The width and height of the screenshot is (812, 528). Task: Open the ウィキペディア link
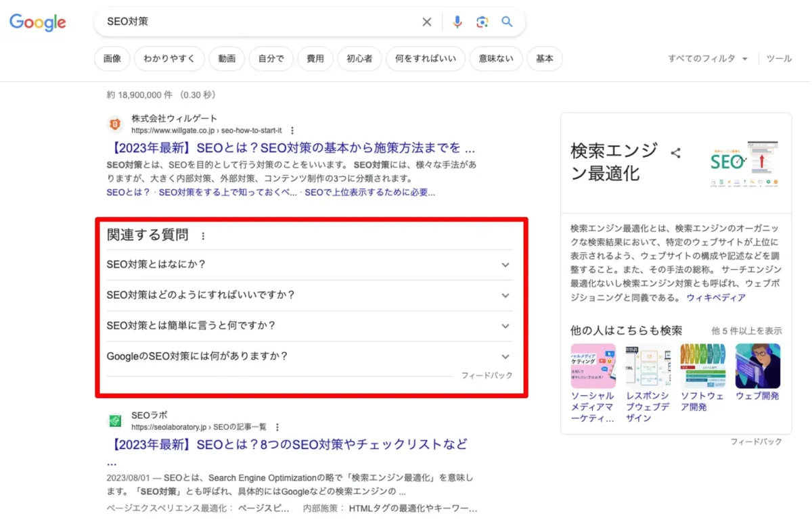[x=716, y=297]
